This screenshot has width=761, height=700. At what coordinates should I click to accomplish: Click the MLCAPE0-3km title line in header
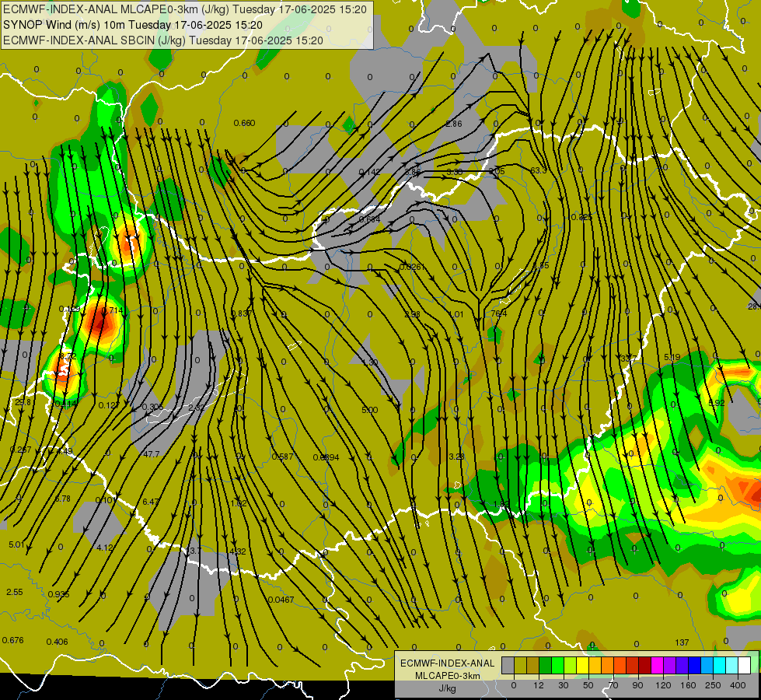(x=185, y=9)
